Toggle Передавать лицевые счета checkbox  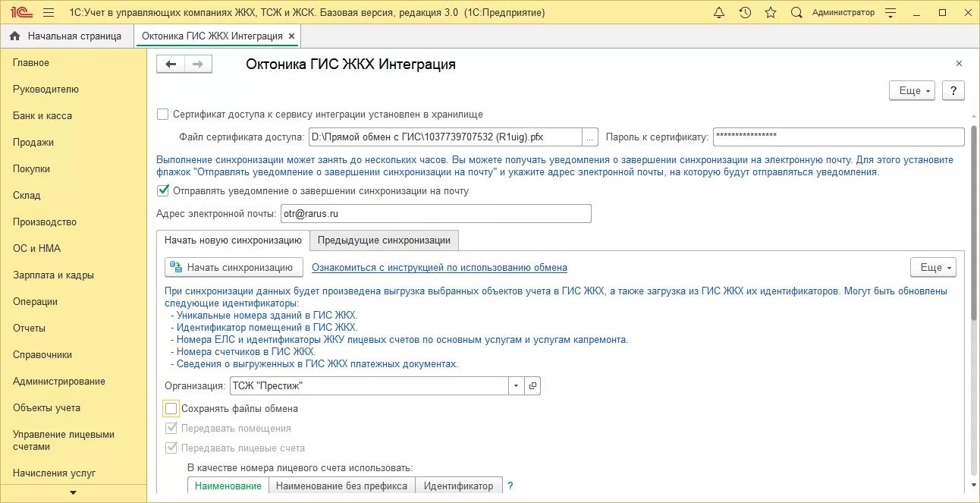[x=171, y=448]
